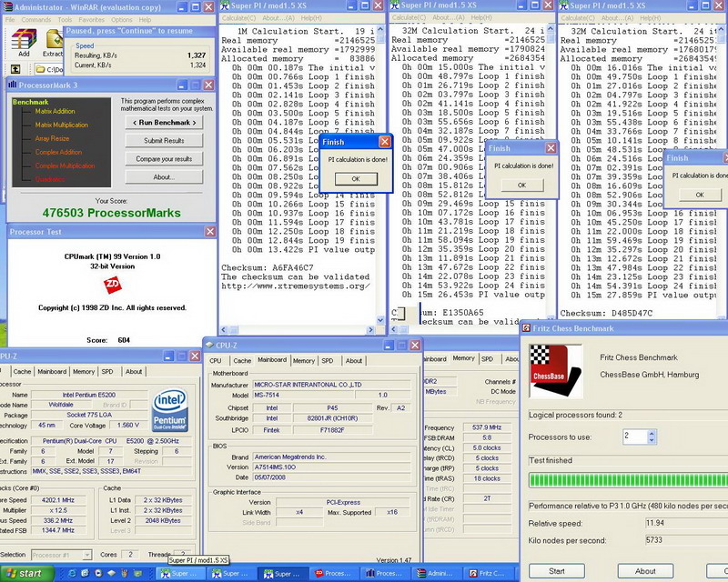Launch Internet Explorer from quick launch
This screenshot has width=728, height=582.
(73, 573)
